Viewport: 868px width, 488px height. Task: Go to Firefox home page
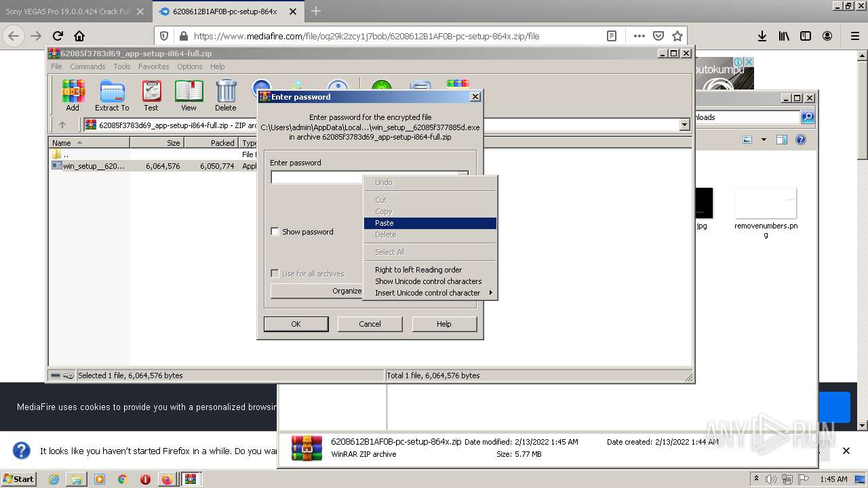tap(79, 36)
